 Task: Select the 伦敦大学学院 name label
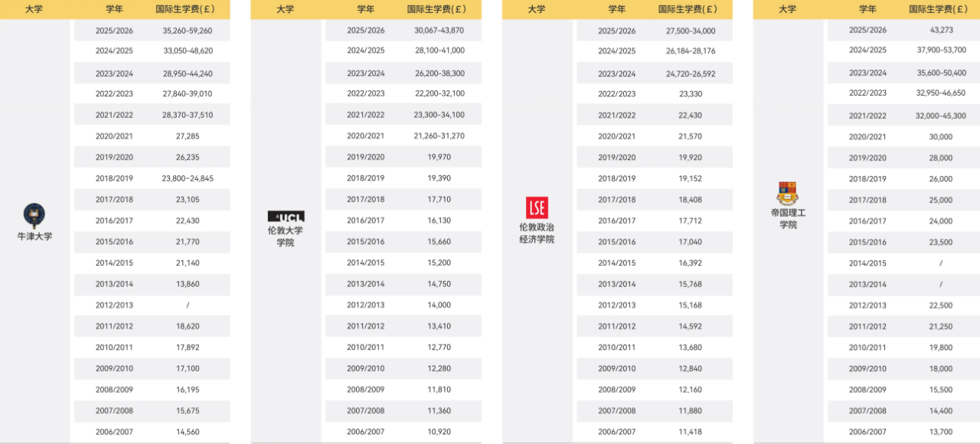tap(286, 236)
